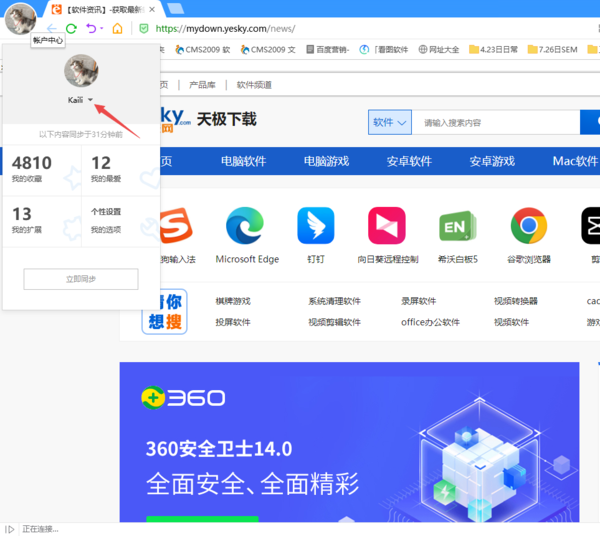This screenshot has height=536, width=600.
Task: Open the 系统清理软件 link
Action: click(x=334, y=301)
